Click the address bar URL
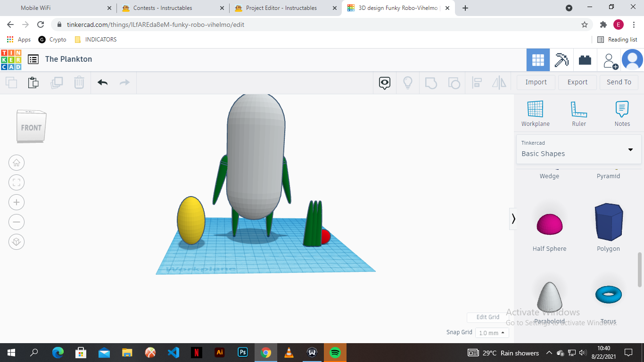 (x=156, y=25)
